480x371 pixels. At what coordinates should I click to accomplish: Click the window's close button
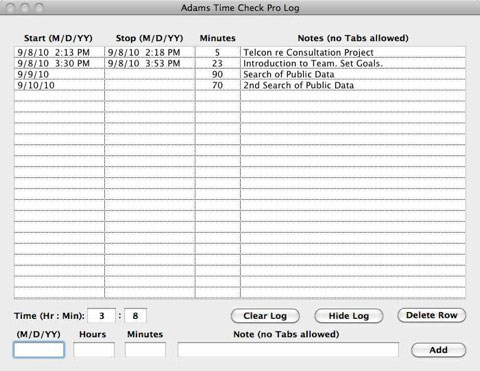pyautogui.click(x=10, y=8)
